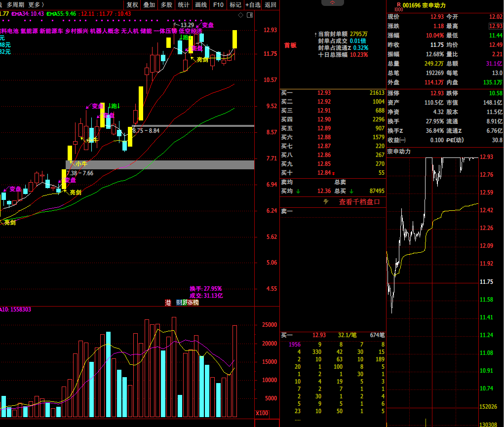Open the 复权 toolbar option
The image size is (504, 427).
[x=132, y=5]
